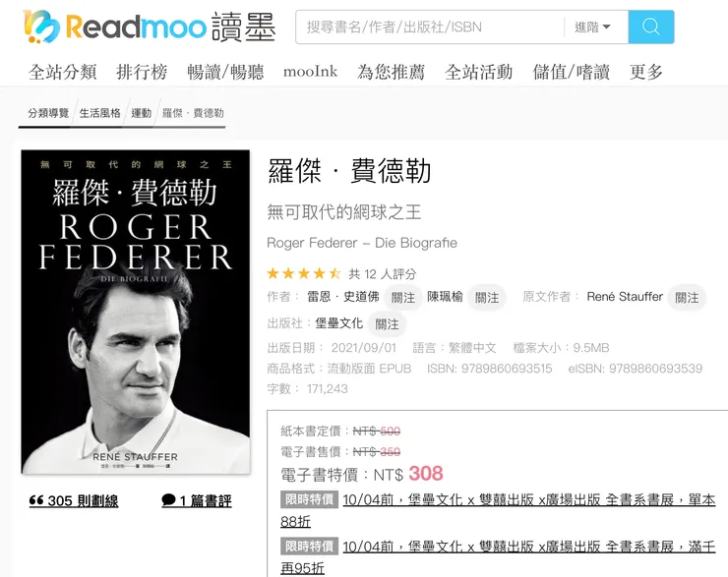Image resolution: width=728 pixels, height=577 pixels.
Task: Click the Roger Federer book cover
Action: click(136, 312)
